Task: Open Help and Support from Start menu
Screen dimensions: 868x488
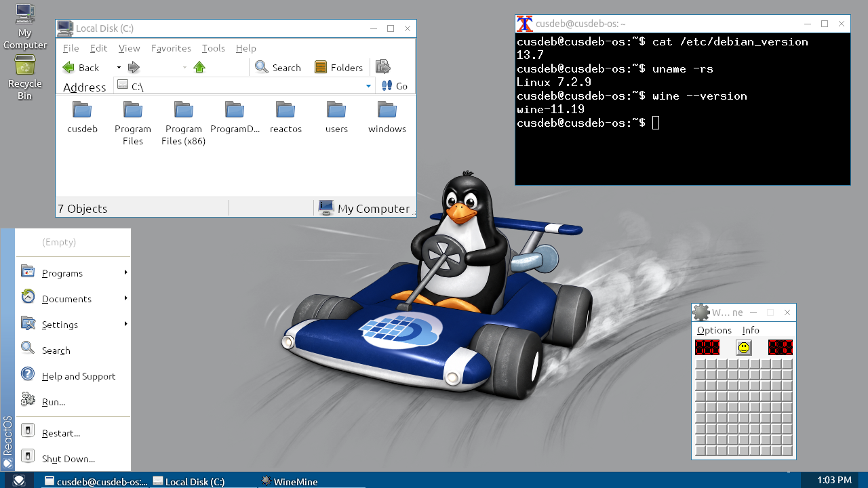Action: (73, 375)
